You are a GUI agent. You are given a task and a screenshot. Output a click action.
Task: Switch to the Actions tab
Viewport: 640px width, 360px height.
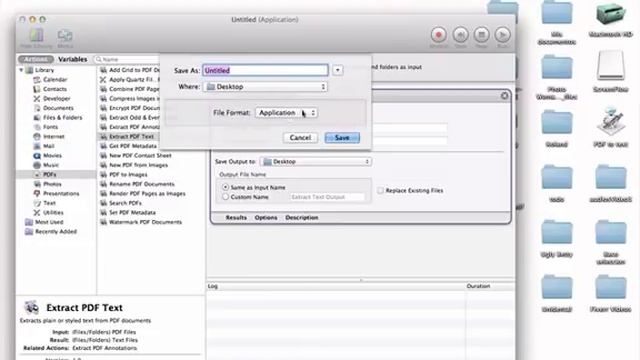click(36, 60)
